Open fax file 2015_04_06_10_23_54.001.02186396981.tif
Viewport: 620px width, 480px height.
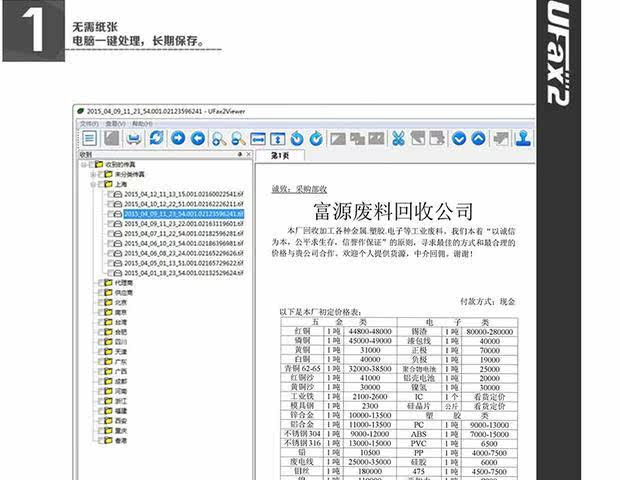184,244
